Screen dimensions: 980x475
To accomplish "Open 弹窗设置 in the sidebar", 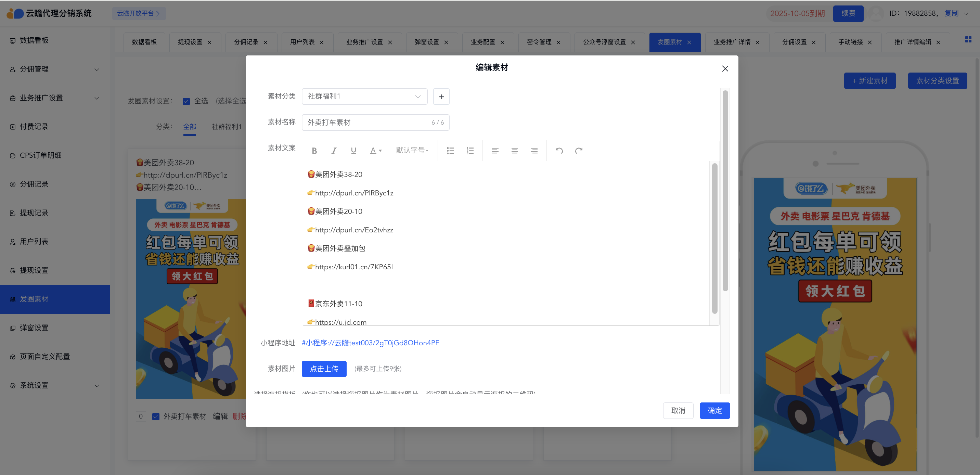I will coord(34,328).
